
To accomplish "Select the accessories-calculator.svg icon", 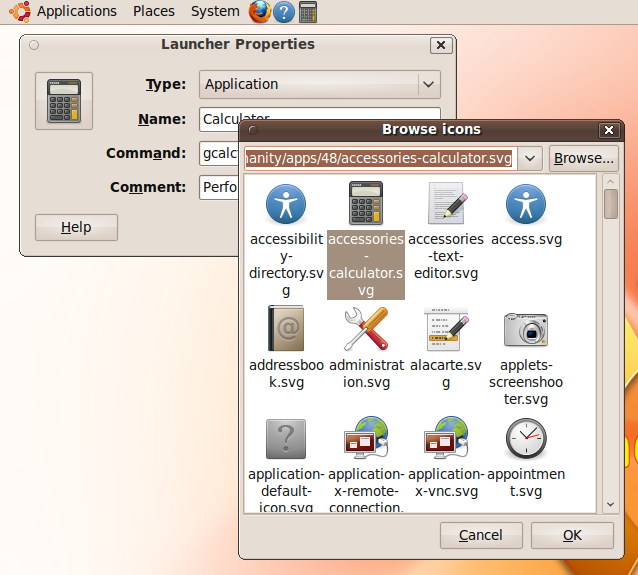I will coord(366,203).
